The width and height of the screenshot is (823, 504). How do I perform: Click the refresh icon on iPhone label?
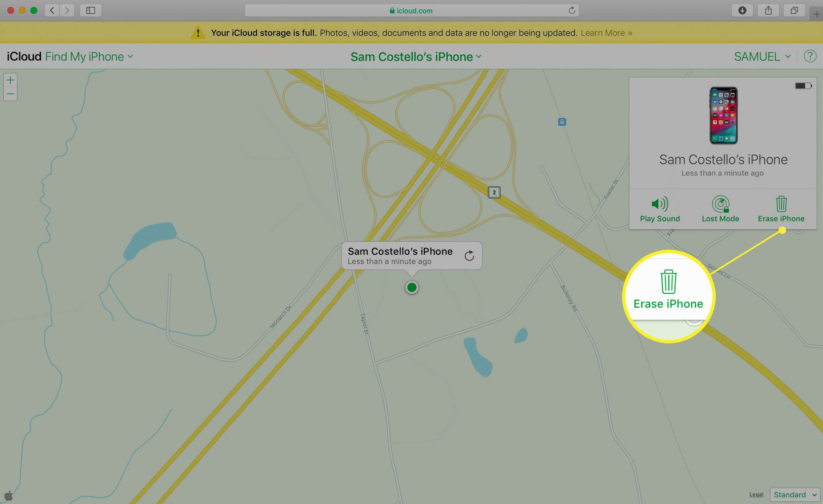[x=470, y=255]
